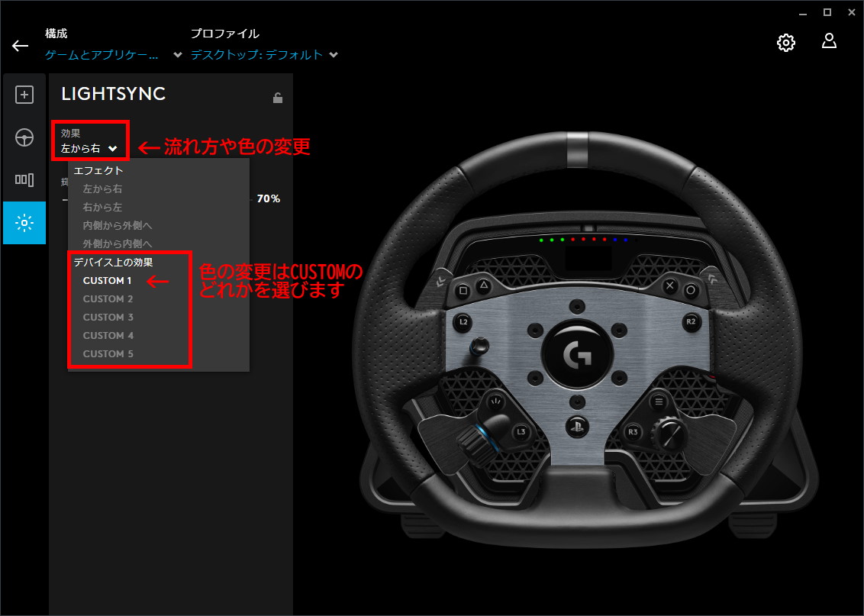Image resolution: width=864 pixels, height=616 pixels.
Task: Click the PlayStation button on the wheel
Action: 577,426
